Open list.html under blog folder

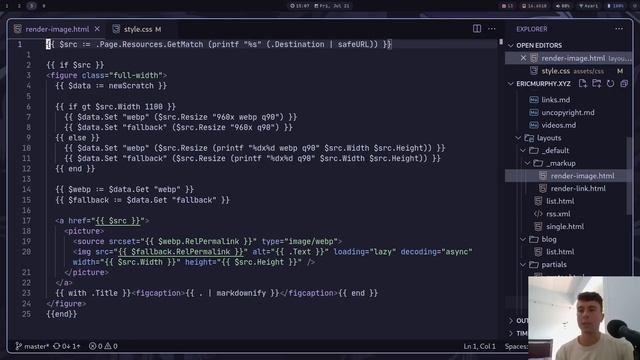(x=560, y=251)
